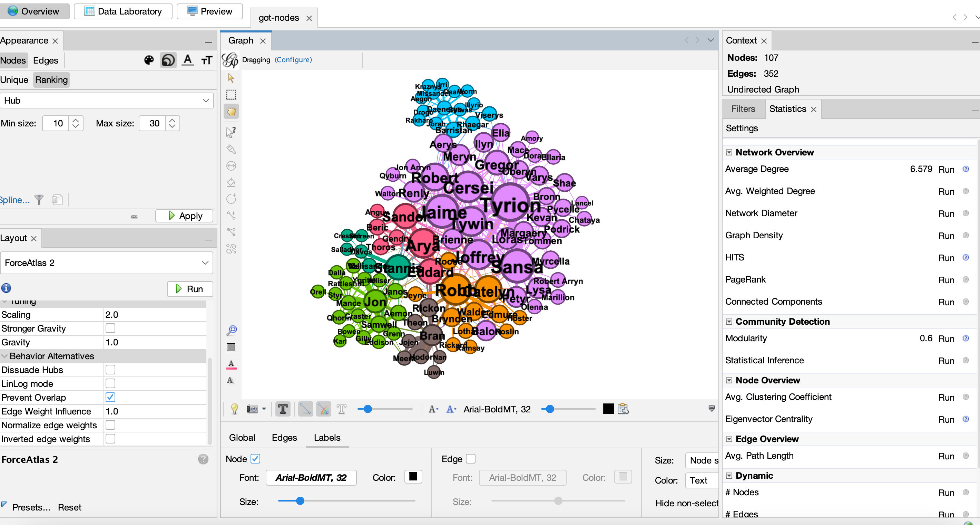Enable the Edge labels checkbox
The image size is (980, 525).
point(471,459)
